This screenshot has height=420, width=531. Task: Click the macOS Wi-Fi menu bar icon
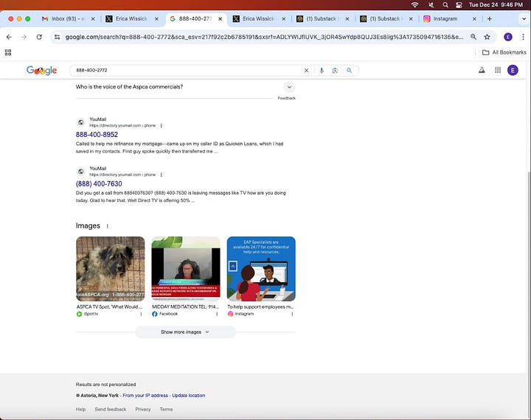414,4
